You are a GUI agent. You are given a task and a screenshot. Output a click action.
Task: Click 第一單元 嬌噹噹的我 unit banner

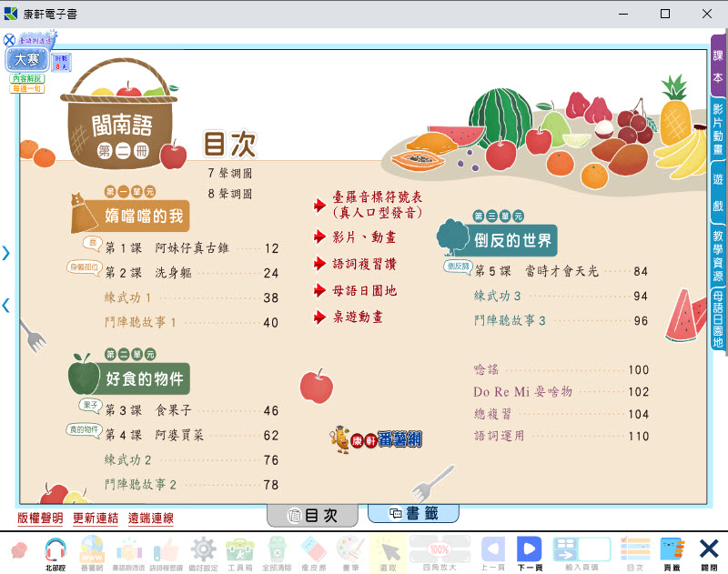pos(130,216)
